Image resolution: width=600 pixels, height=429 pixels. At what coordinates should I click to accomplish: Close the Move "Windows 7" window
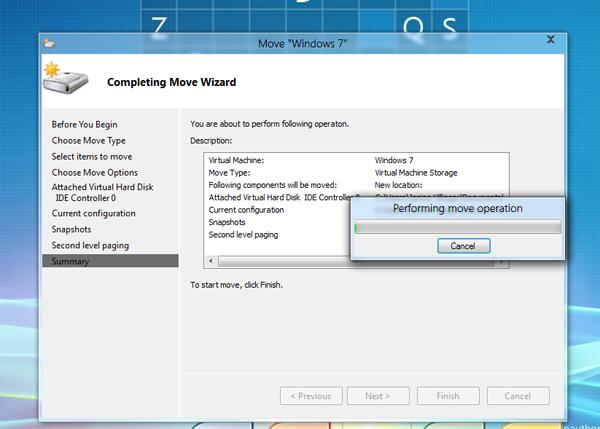pyautogui.click(x=551, y=39)
